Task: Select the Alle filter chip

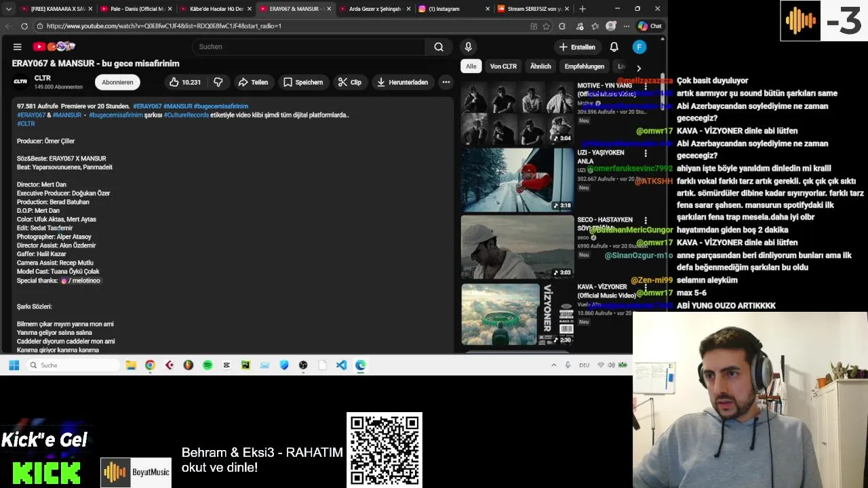Action: point(471,66)
